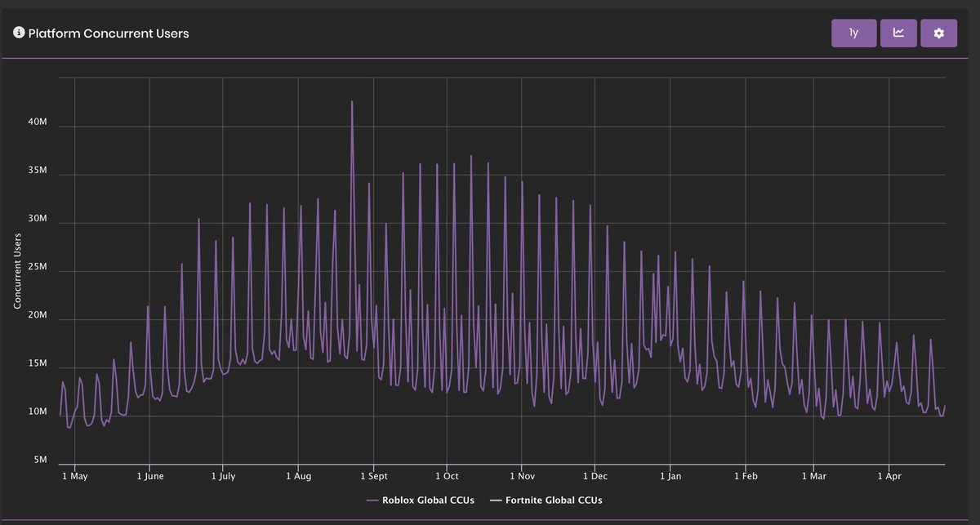The height and width of the screenshot is (525, 980).
Task: Click the 35M y-axis label
Action: (x=38, y=171)
